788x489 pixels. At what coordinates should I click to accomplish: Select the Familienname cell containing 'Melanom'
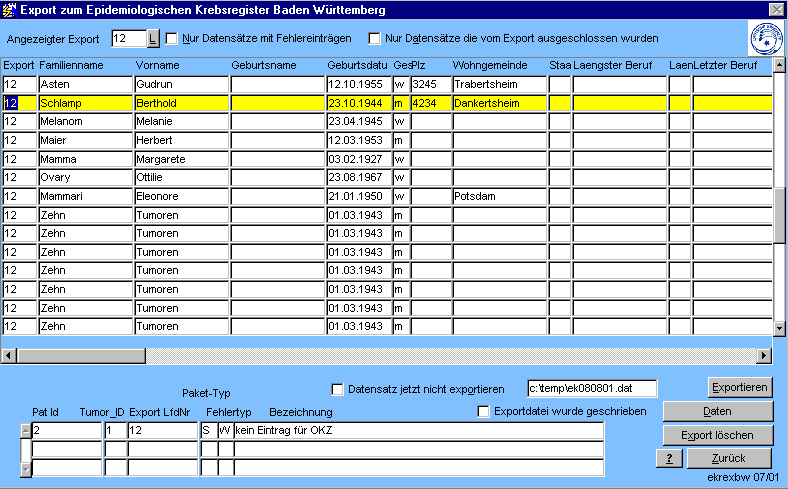point(84,121)
